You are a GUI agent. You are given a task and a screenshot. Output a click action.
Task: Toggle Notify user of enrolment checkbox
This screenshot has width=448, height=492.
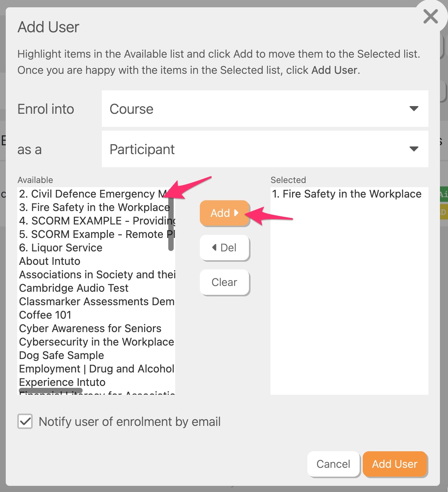point(25,421)
